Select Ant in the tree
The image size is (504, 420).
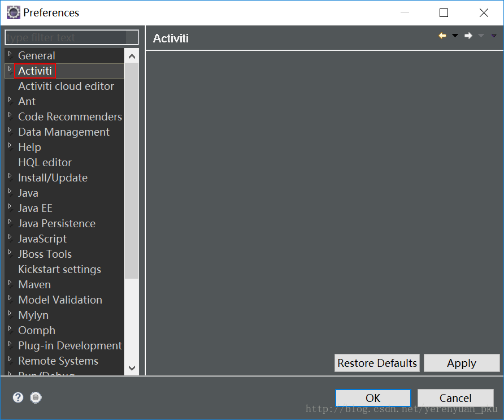point(27,101)
